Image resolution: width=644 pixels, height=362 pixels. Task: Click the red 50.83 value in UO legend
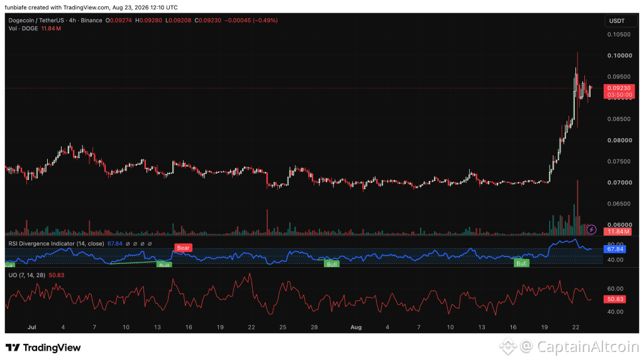pyautogui.click(x=57, y=275)
